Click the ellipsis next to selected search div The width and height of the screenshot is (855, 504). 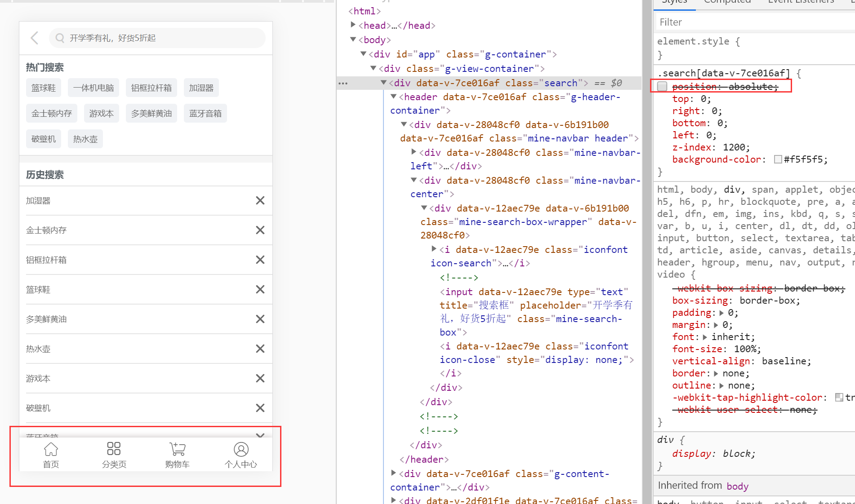pyautogui.click(x=343, y=84)
